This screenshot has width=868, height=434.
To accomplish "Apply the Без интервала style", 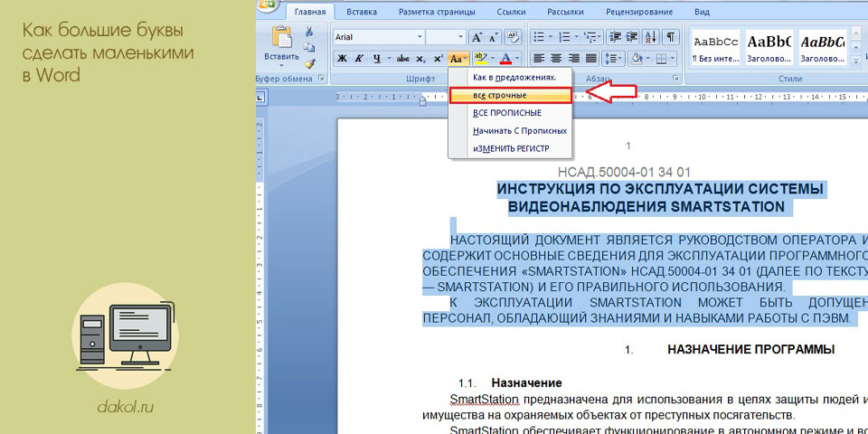I will point(714,48).
